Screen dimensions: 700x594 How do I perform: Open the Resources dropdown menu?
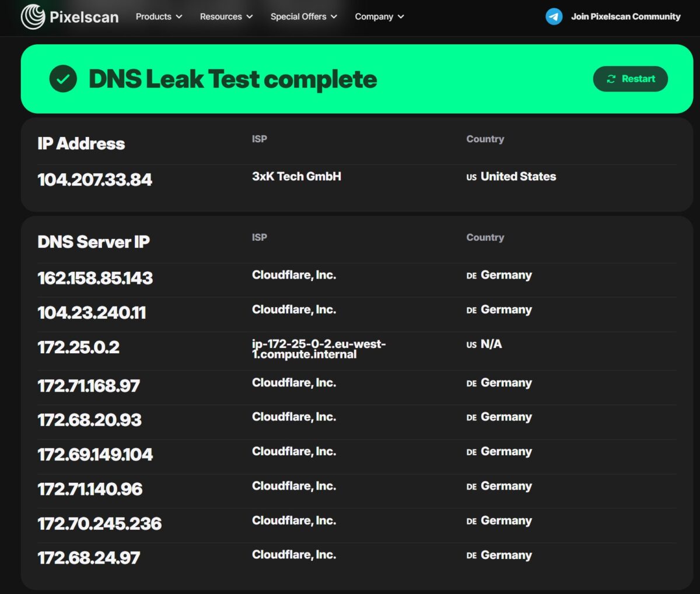pos(226,16)
